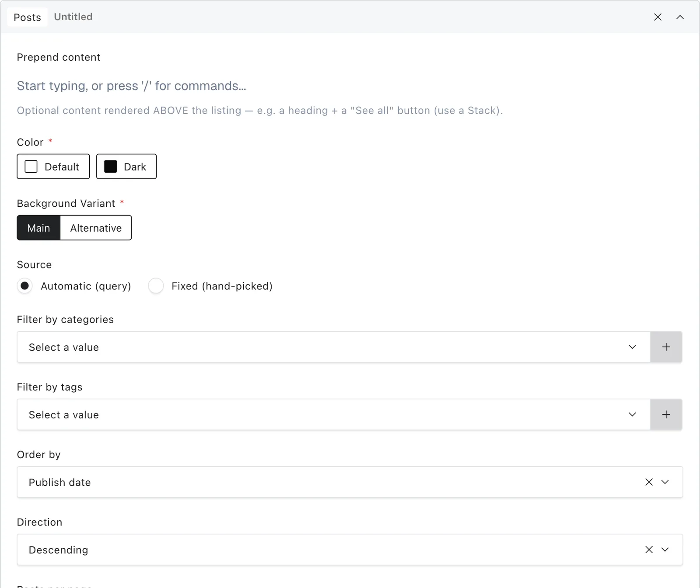Add a category filter with the plus button
700x588 pixels.
pyautogui.click(x=666, y=347)
